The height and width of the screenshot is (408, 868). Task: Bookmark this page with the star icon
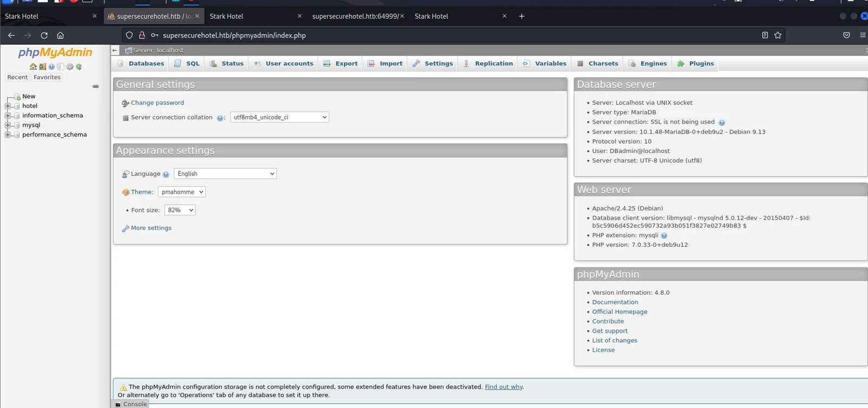778,35
